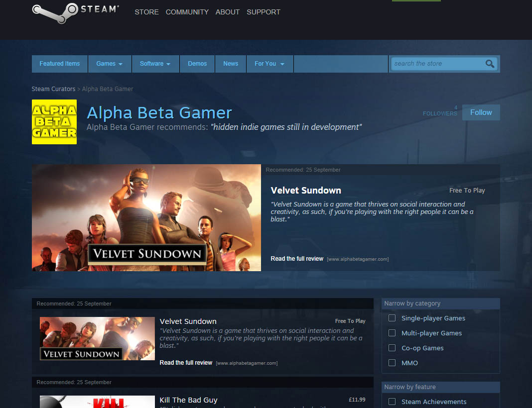Click the Alpha Beta Gamer avatar
532x408 pixels.
click(54, 122)
